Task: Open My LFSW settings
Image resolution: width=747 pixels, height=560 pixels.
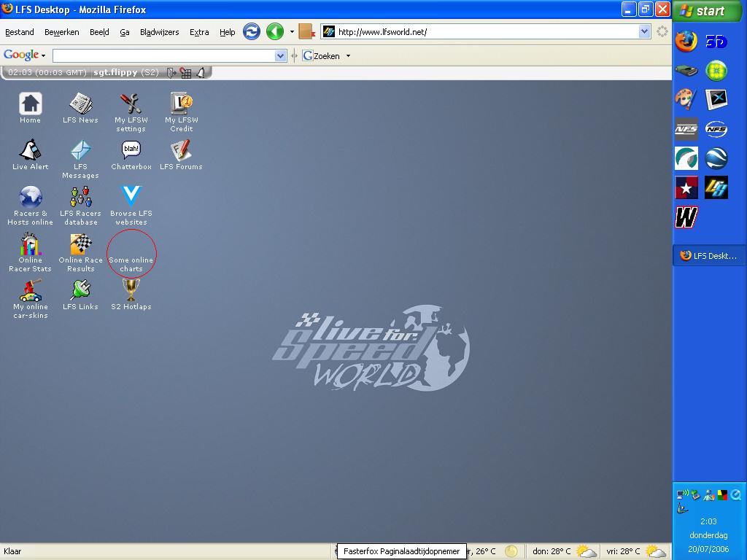Action: (131, 112)
